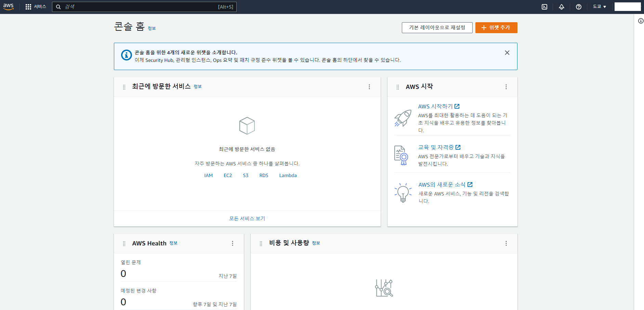This screenshot has height=310, width=644.
Task: Open the account menu box at top right
Action: [x=628, y=7]
